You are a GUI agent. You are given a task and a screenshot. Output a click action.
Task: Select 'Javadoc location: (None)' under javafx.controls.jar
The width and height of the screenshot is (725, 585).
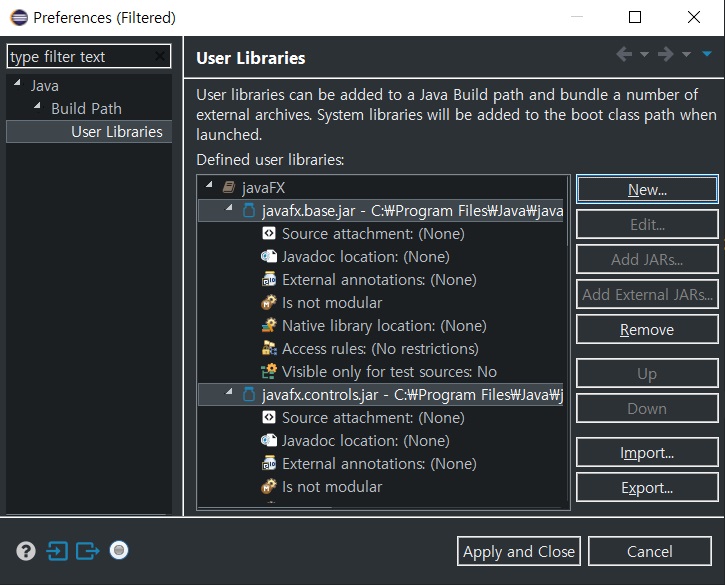click(366, 441)
